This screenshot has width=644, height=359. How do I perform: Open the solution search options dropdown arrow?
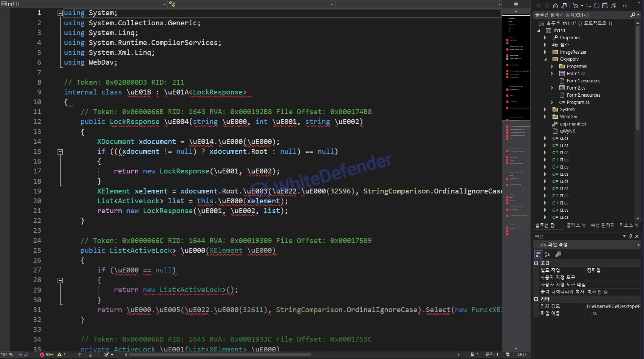(x=638, y=15)
